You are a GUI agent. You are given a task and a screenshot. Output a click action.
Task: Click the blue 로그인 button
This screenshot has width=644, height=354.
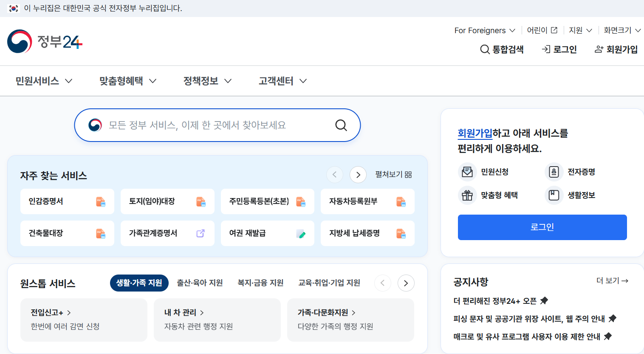coord(542,227)
